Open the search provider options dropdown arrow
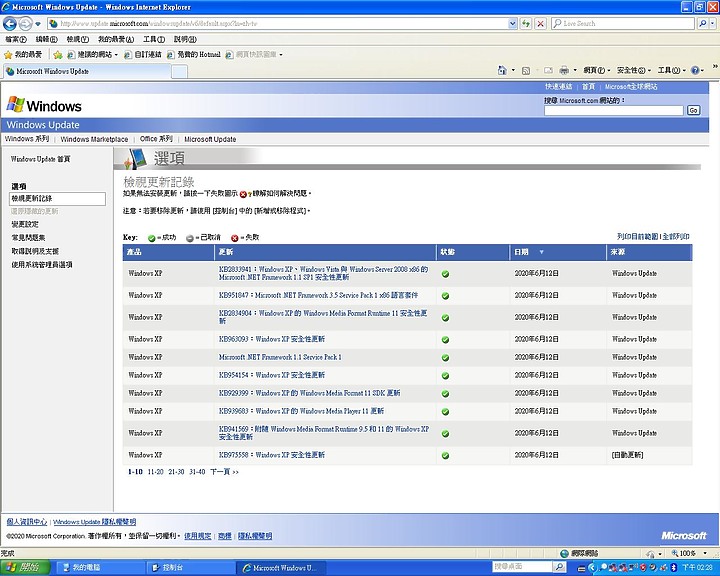 coord(712,23)
